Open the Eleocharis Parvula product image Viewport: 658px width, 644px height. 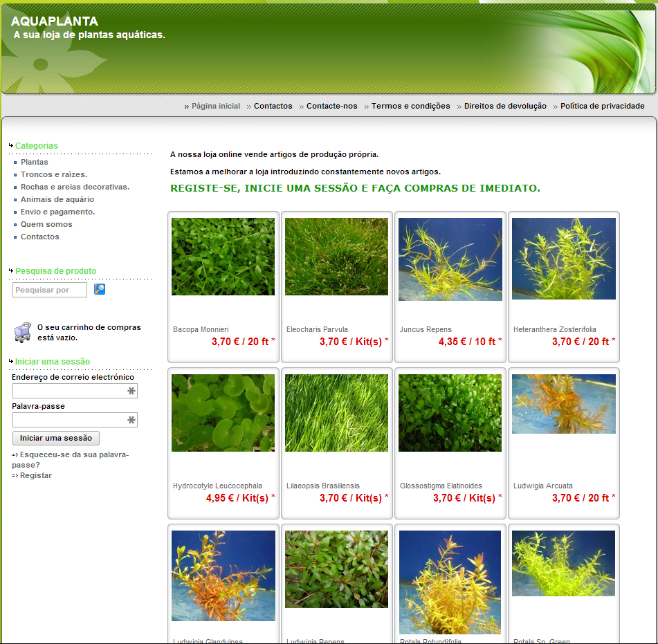[336, 257]
